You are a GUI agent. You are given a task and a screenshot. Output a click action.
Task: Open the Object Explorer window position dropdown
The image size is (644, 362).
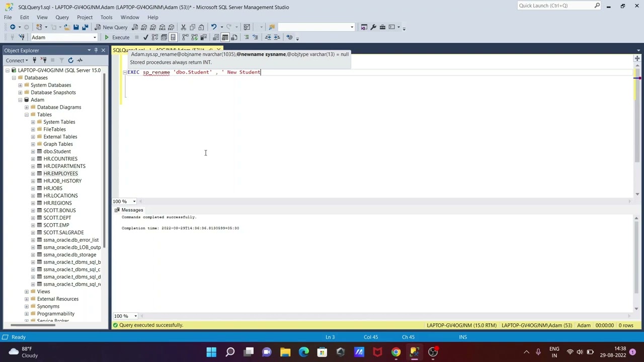(89, 50)
